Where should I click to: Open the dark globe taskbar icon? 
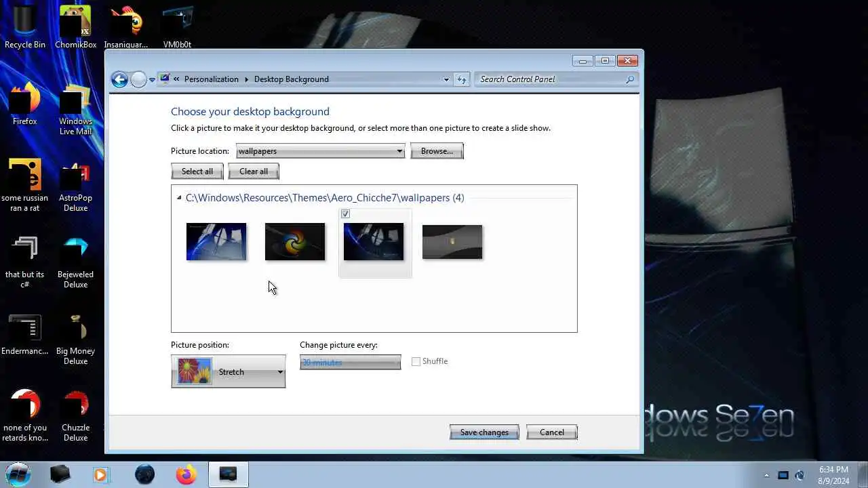(144, 474)
